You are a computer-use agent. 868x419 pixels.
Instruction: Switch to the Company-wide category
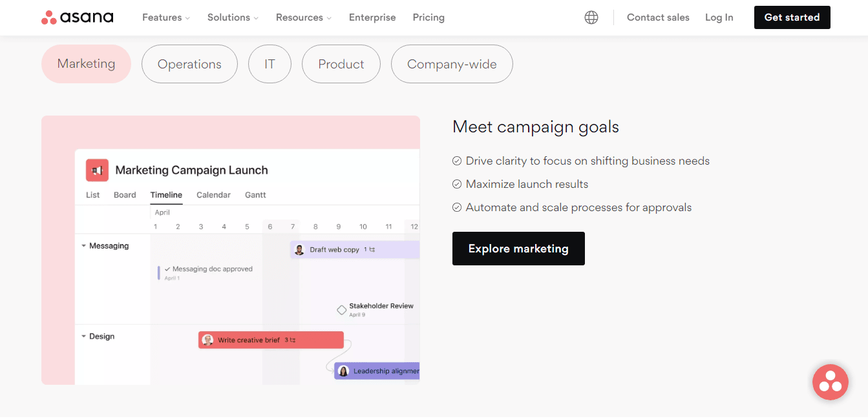[x=451, y=64]
